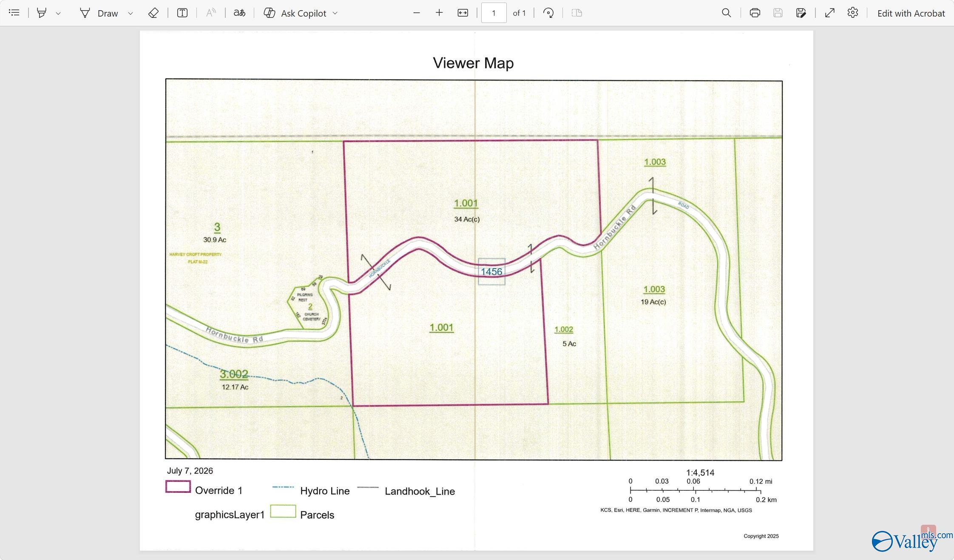Click Ask Copilot button
Image resolution: width=954 pixels, height=560 pixels.
[295, 13]
